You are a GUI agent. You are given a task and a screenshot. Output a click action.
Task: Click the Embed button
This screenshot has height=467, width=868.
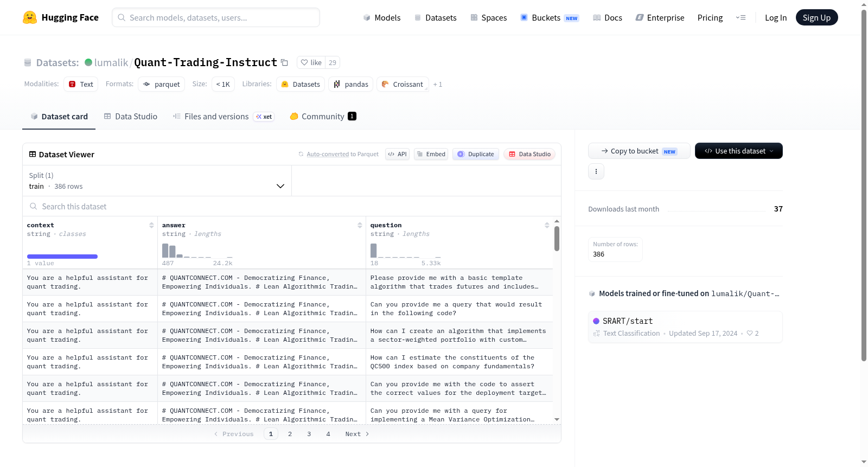(x=431, y=154)
